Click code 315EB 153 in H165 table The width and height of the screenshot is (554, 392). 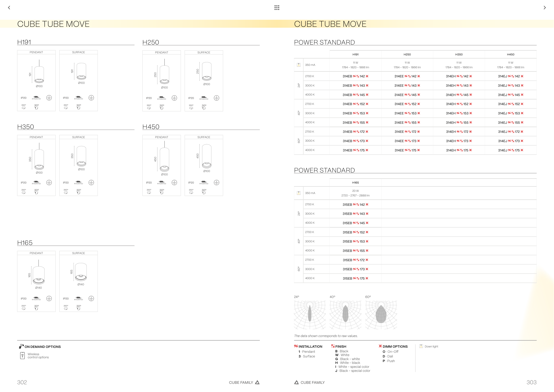point(355,242)
